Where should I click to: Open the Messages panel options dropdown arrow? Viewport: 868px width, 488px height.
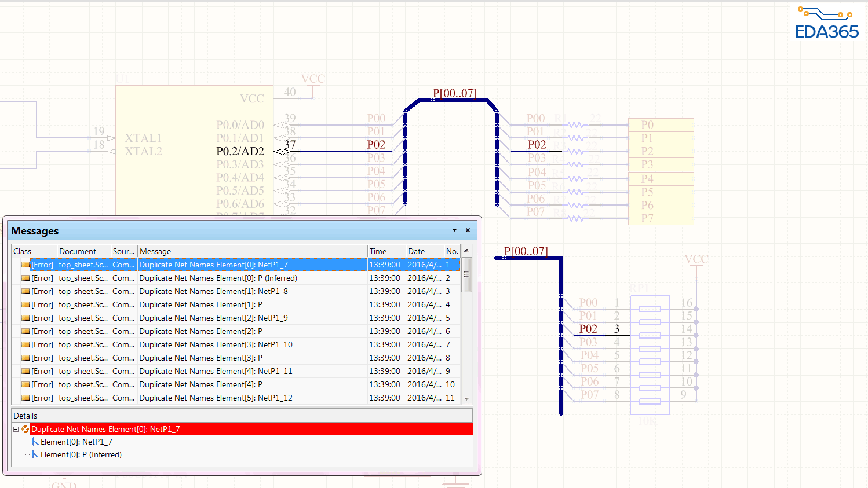pyautogui.click(x=454, y=230)
